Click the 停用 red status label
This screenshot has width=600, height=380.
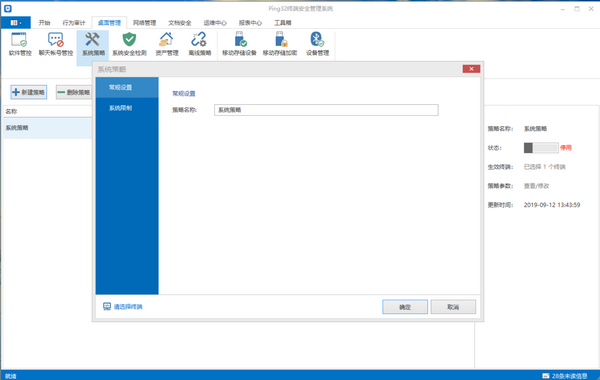[x=566, y=148]
